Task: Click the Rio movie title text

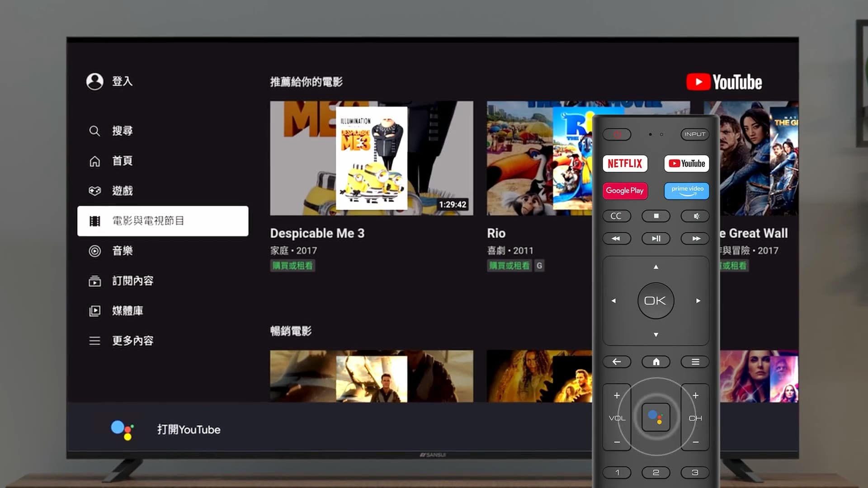Action: (496, 233)
